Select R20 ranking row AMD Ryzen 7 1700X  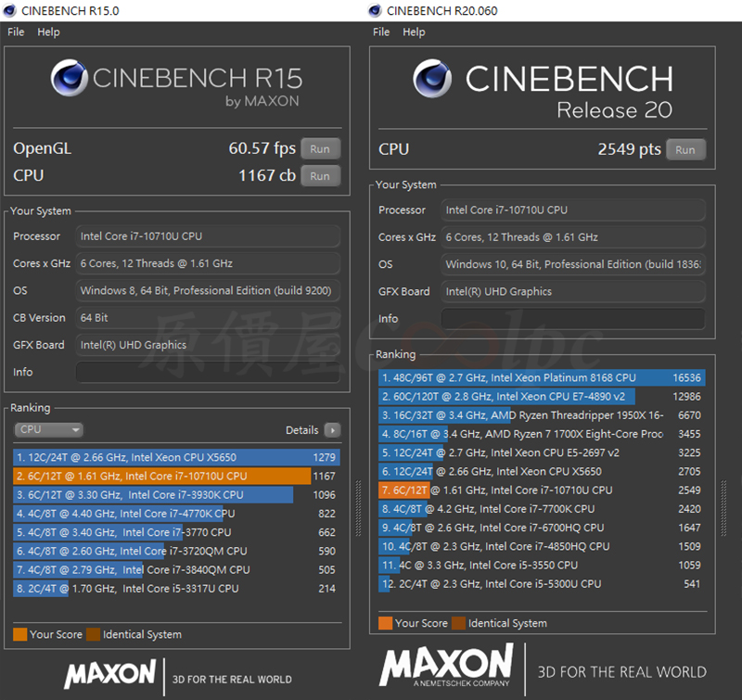[542, 434]
